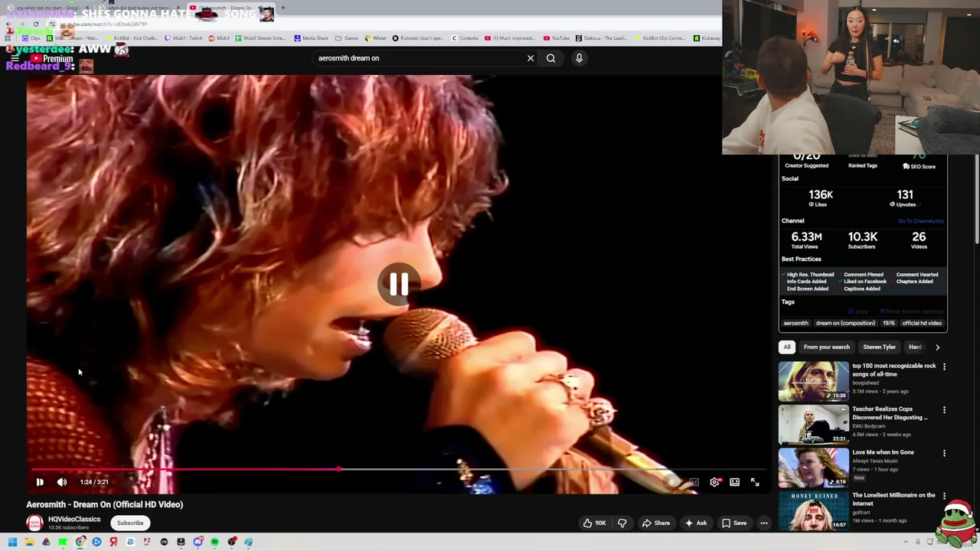
Task: Open Chrome from the taskbar
Action: (80, 543)
